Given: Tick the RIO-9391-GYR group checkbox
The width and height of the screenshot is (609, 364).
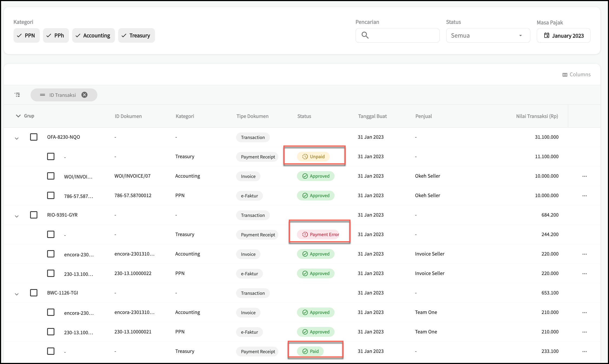Looking at the screenshot, I should click(x=34, y=215).
